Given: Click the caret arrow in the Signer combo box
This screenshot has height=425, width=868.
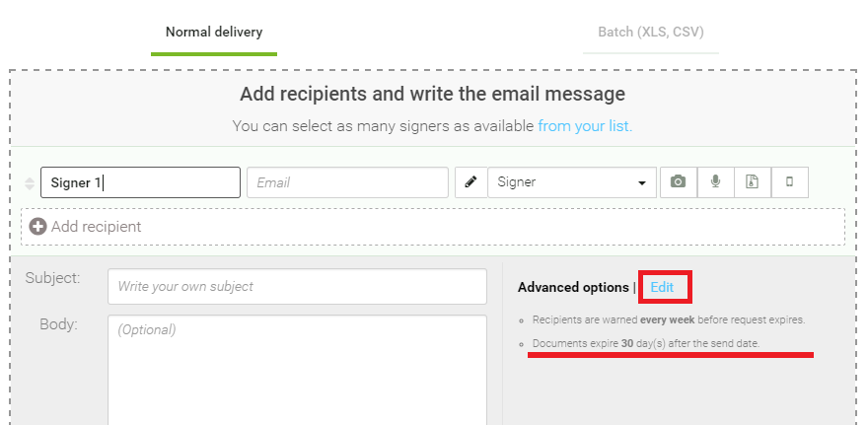Looking at the screenshot, I should [642, 183].
